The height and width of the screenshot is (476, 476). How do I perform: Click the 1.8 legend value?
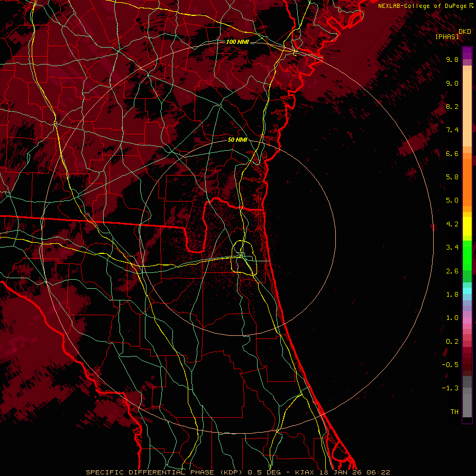452,295
